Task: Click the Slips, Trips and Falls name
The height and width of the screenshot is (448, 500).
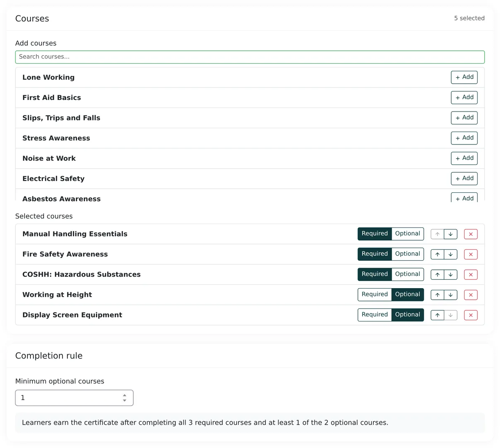Action: 61,118
